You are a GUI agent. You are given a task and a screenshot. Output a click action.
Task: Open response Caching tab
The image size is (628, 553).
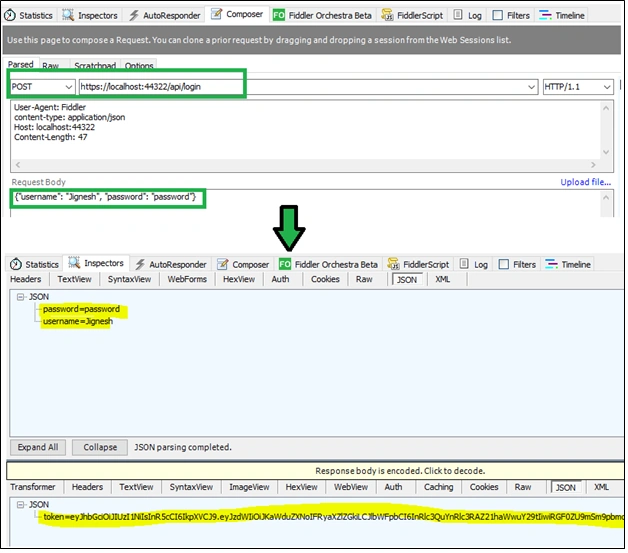(x=439, y=487)
